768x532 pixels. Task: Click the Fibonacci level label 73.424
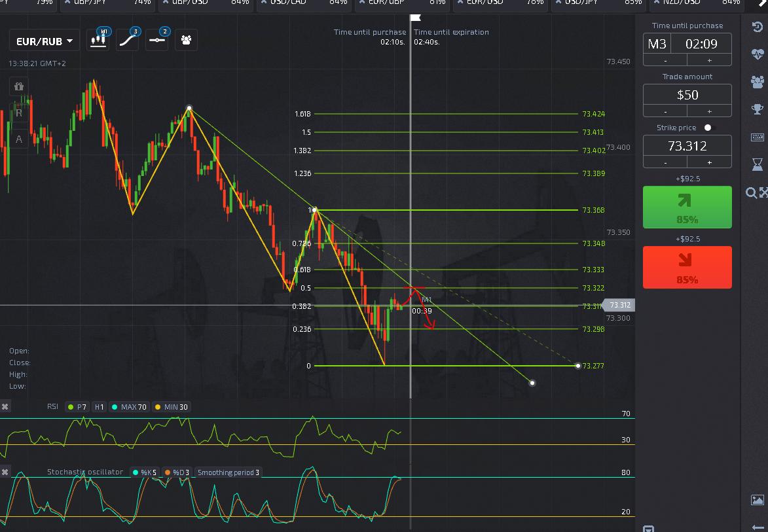pyautogui.click(x=594, y=114)
